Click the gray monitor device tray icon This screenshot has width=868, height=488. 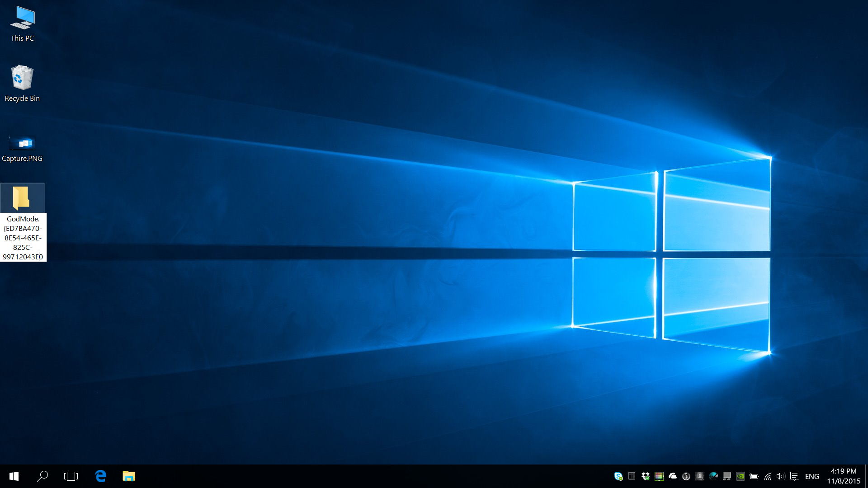tap(727, 476)
